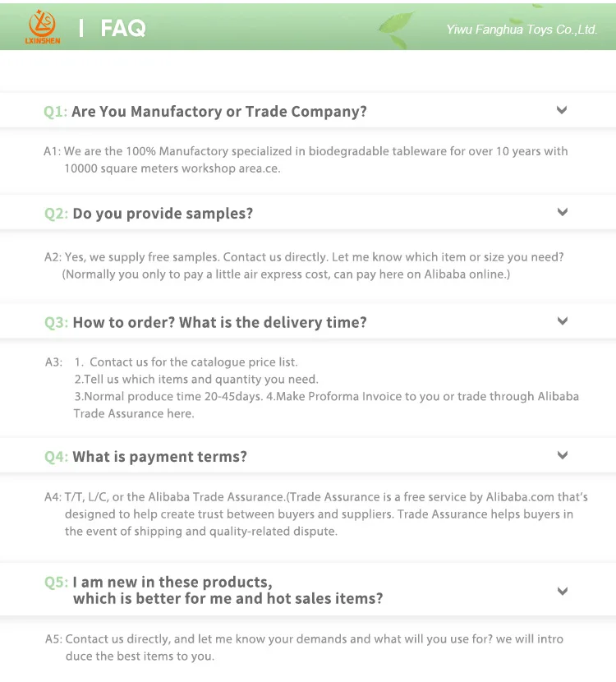
Task: Toggle the Q3 how-to-order chevron
Action: 563,321
